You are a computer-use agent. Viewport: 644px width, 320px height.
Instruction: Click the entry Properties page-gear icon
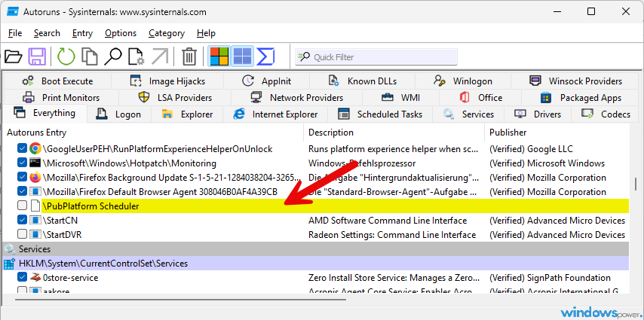point(136,56)
